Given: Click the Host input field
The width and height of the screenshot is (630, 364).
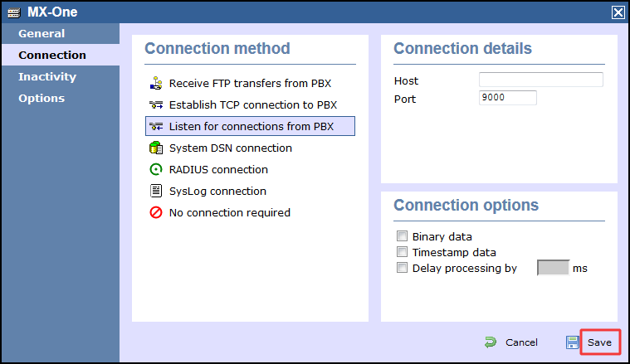Looking at the screenshot, I should (x=540, y=80).
